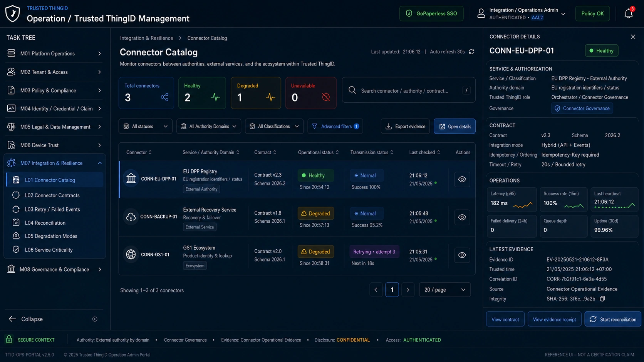Click the user profile avatar icon
Image resolution: width=644 pixels, height=362 pixels.
coord(481,13)
